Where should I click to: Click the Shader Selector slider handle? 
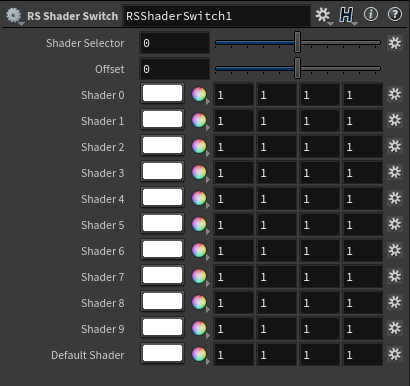pyautogui.click(x=297, y=42)
